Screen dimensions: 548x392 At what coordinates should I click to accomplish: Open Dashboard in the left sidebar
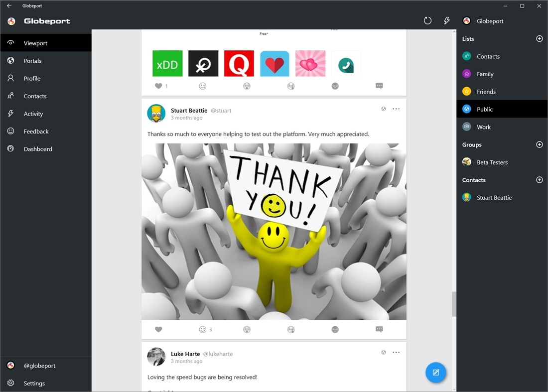pos(46,149)
